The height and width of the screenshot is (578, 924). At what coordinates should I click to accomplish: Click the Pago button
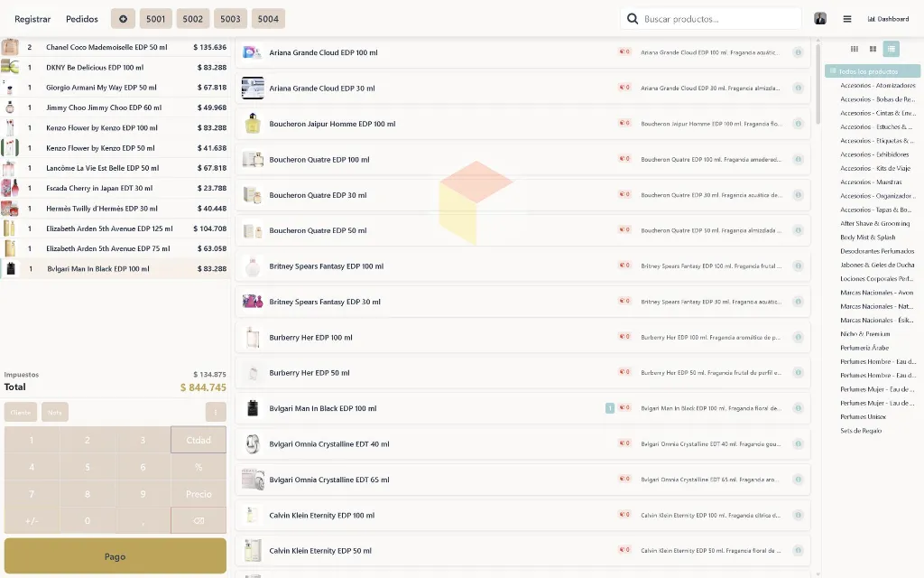tap(115, 556)
